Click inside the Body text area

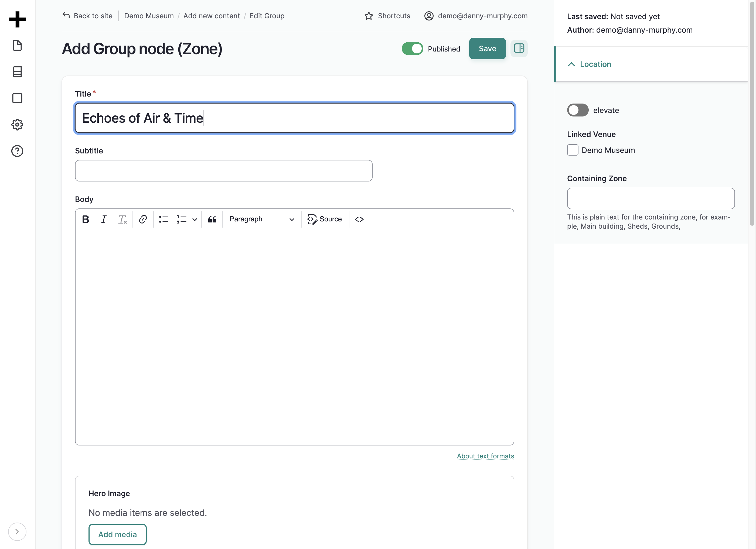[295, 337]
